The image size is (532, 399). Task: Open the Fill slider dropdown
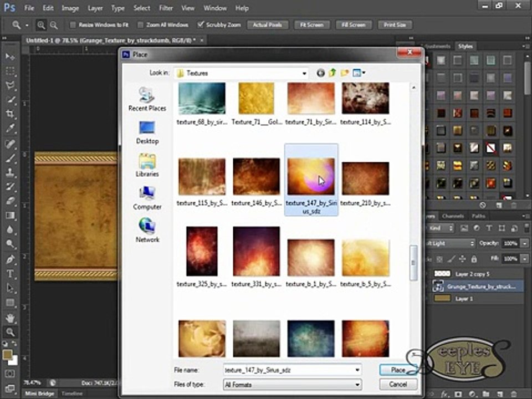pos(525,259)
